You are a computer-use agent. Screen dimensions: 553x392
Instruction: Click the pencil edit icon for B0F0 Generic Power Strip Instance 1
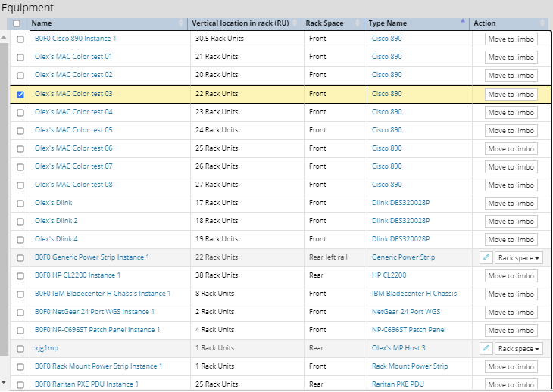pyautogui.click(x=486, y=257)
